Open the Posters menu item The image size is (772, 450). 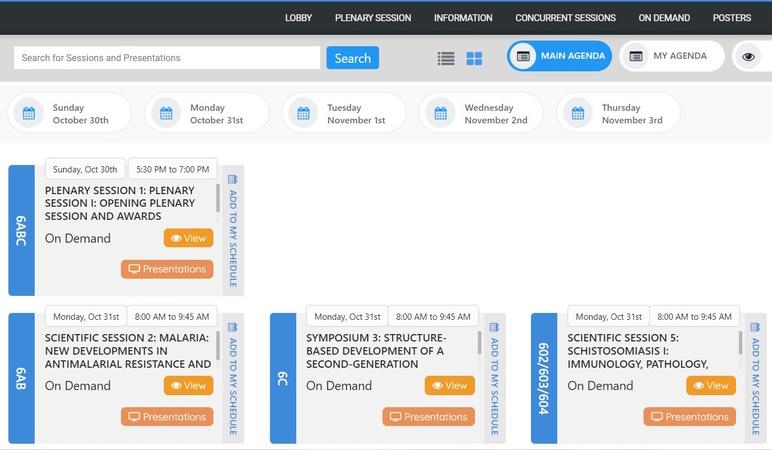732,18
